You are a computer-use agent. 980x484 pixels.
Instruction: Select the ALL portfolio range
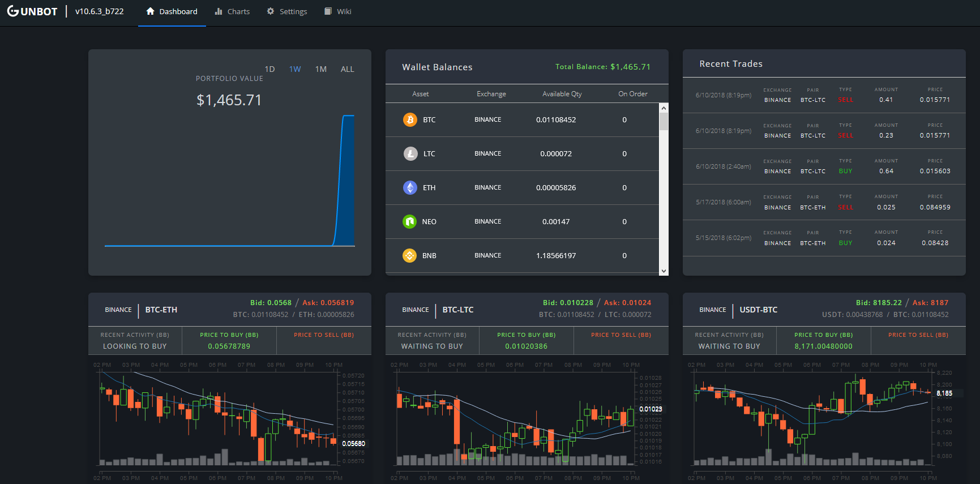[x=347, y=69]
